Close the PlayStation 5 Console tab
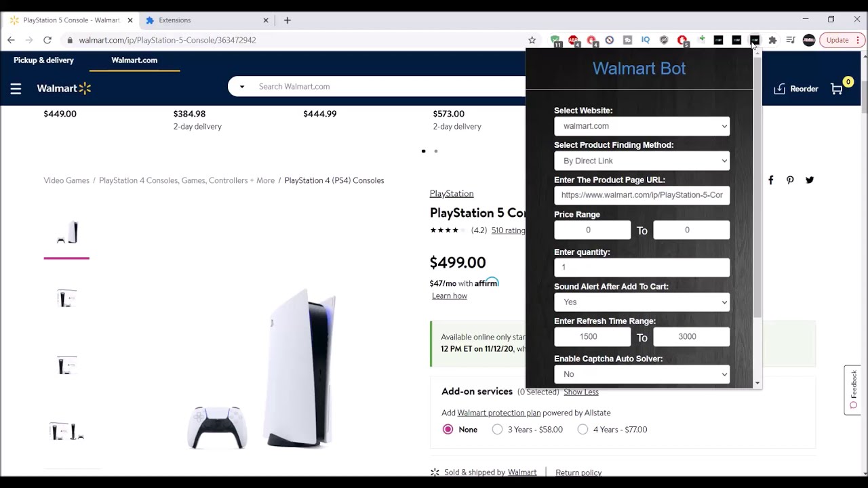 (130, 20)
